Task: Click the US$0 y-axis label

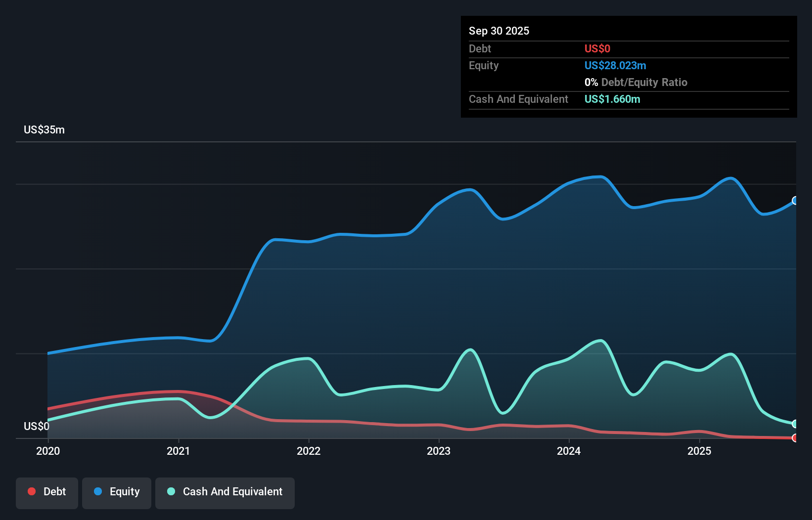Action: [37, 426]
